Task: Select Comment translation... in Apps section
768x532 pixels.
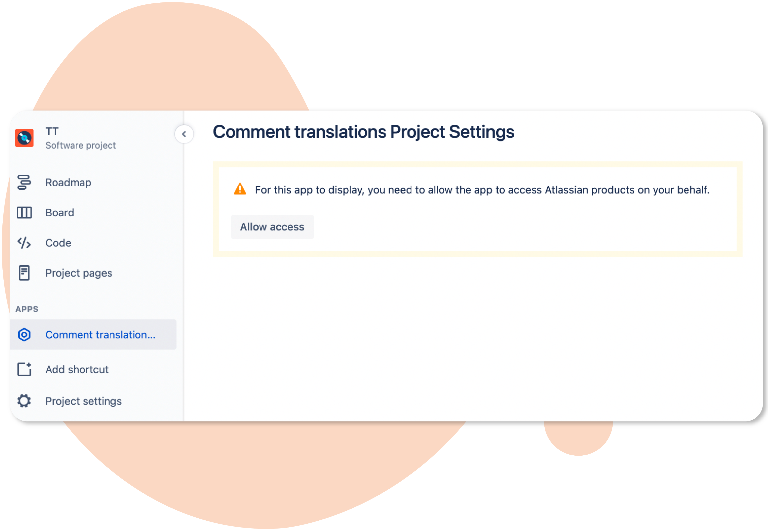Action: [x=93, y=335]
